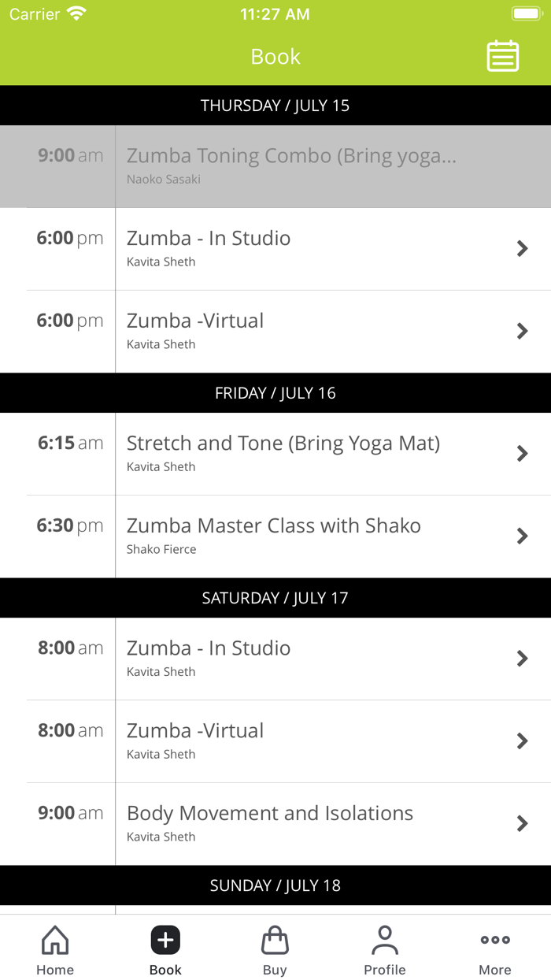Open the calendar filter icon
Screen dimensions: 551x980
[x=502, y=56]
